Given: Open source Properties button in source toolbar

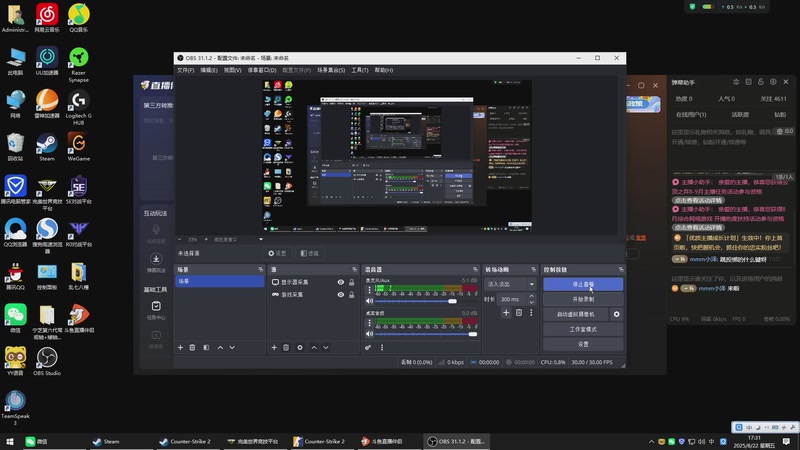Looking at the screenshot, I should [x=278, y=253].
